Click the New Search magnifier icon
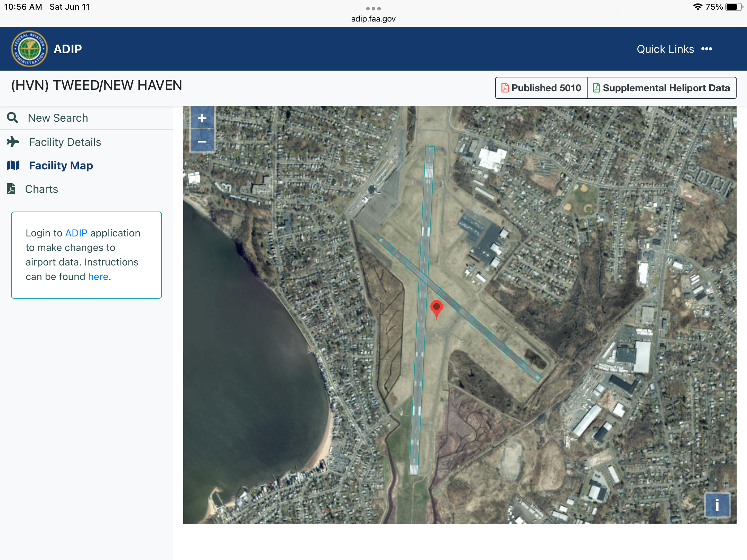This screenshot has width=747, height=560. (12, 118)
